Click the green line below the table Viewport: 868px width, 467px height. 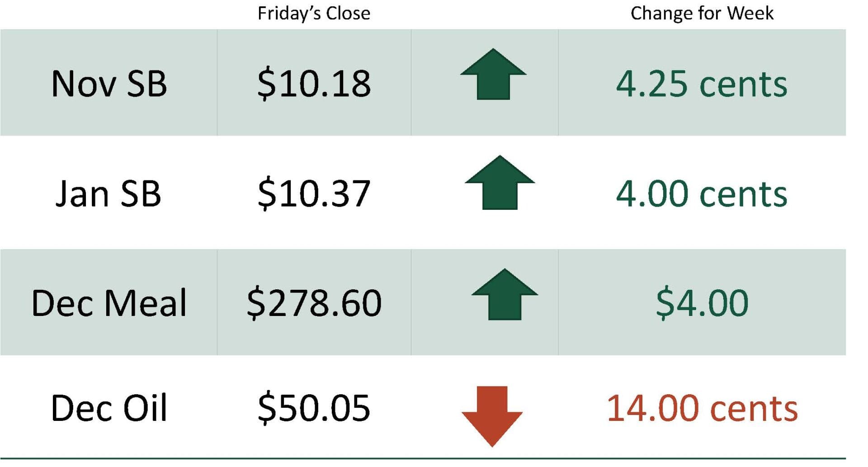click(423, 458)
